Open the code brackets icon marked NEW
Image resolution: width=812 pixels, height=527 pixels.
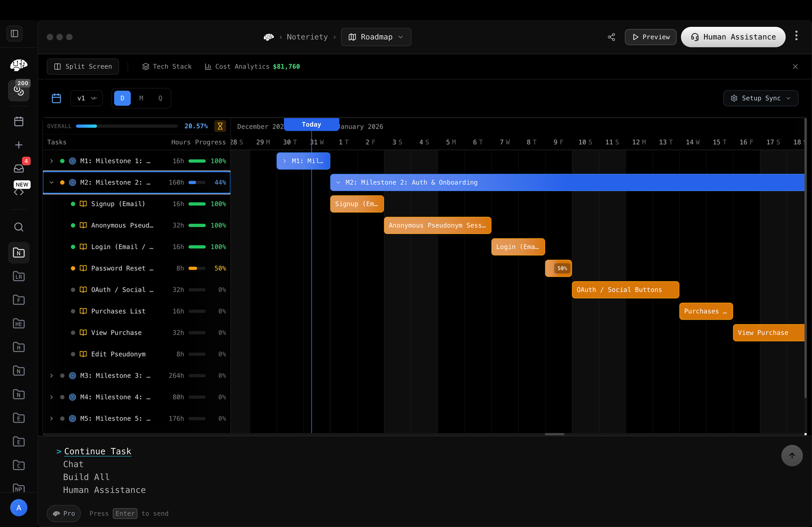(19, 192)
